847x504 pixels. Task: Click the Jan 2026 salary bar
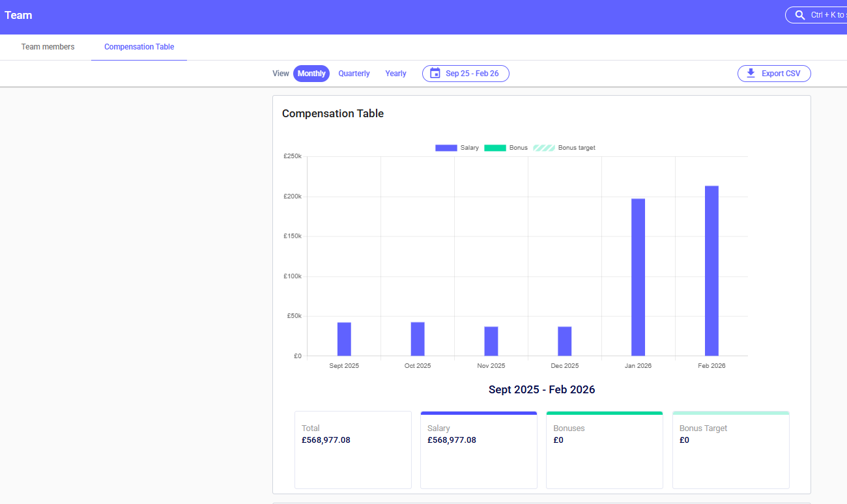638,277
